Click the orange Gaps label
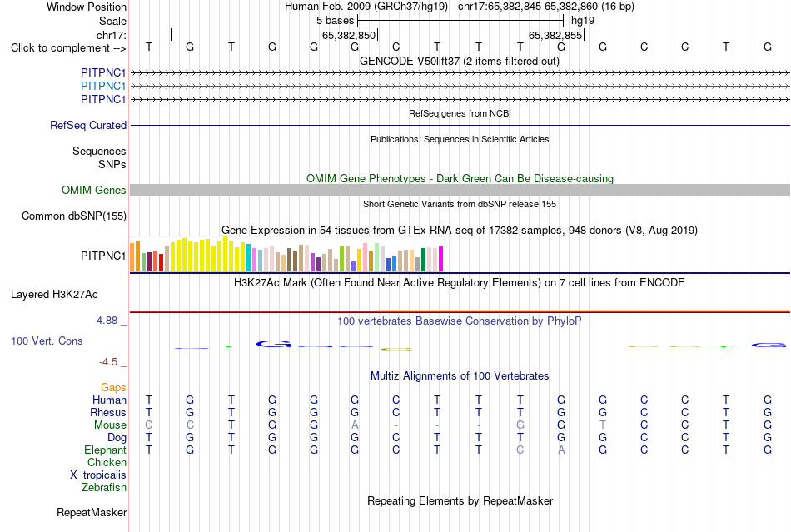Image resolution: width=791 pixels, height=532 pixels. [113, 387]
